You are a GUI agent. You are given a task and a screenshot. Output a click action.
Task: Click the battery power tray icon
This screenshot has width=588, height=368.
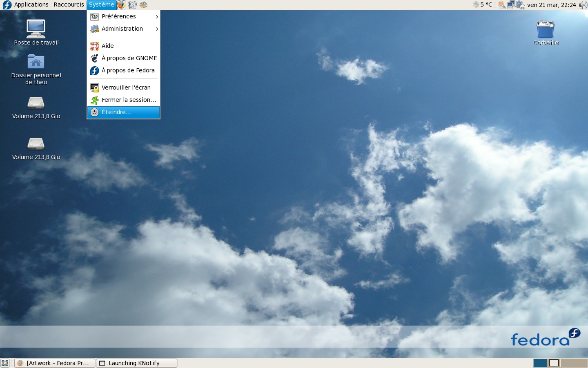point(520,5)
